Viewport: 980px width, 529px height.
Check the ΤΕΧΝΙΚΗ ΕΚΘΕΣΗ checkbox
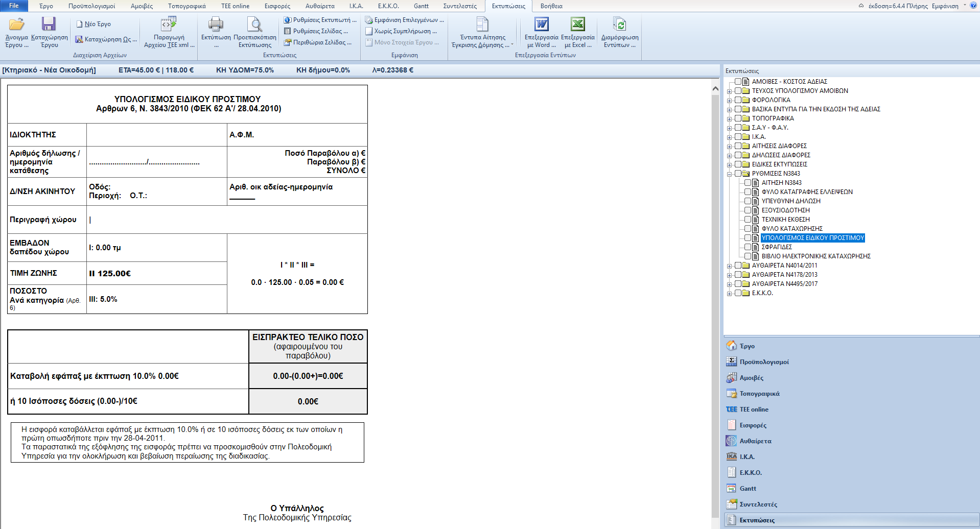click(x=748, y=220)
